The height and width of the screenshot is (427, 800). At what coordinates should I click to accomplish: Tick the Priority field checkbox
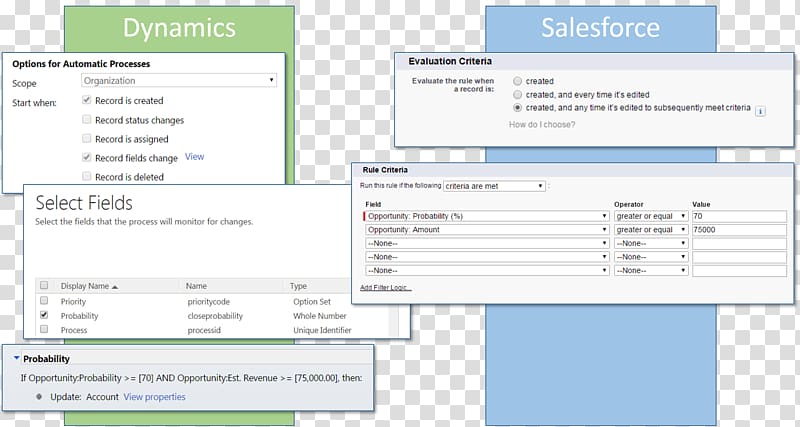tap(44, 300)
